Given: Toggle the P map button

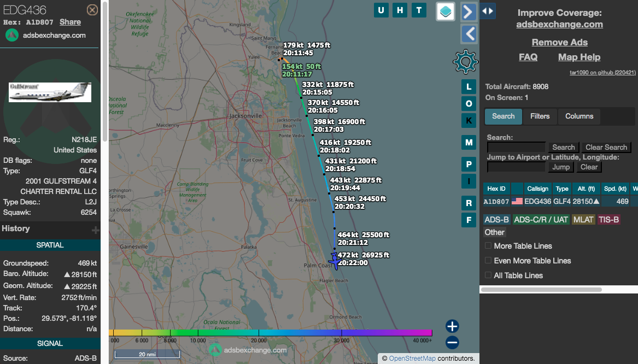Looking at the screenshot, I should click(469, 165).
